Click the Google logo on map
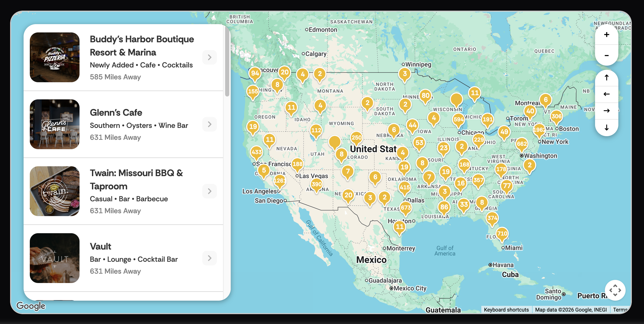Viewport: 644px width, 324px height. click(31, 306)
